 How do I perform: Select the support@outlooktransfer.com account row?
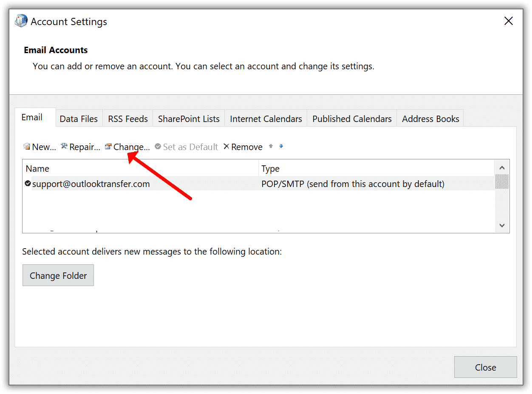[259, 184]
